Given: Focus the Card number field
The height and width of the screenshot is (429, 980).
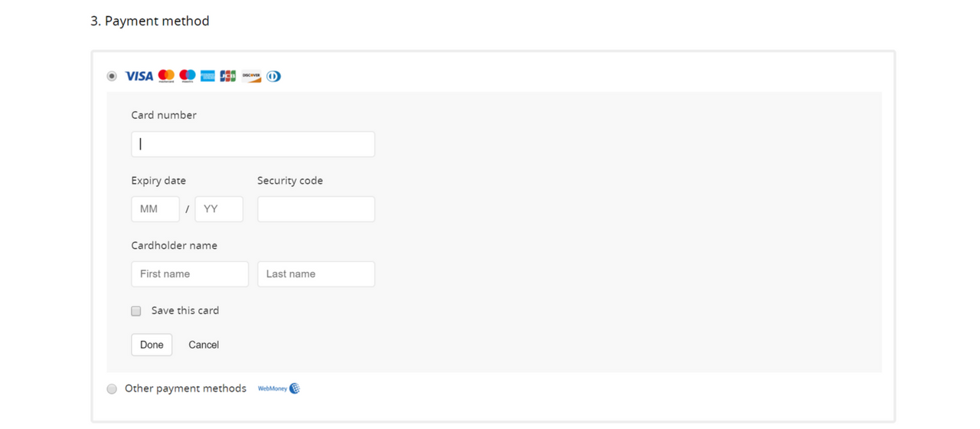Looking at the screenshot, I should click(x=253, y=144).
